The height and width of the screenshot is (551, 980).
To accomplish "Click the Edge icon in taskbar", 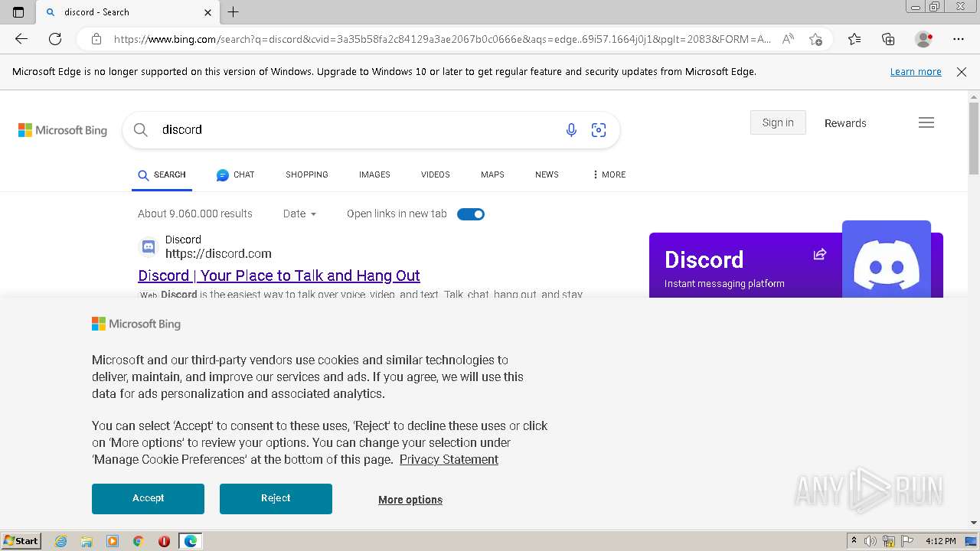I will [x=191, y=541].
